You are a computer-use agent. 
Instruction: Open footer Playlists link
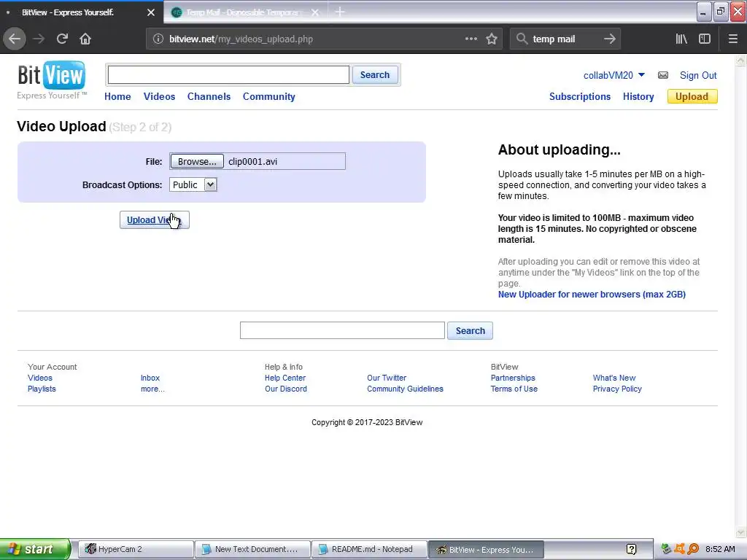pyautogui.click(x=42, y=389)
